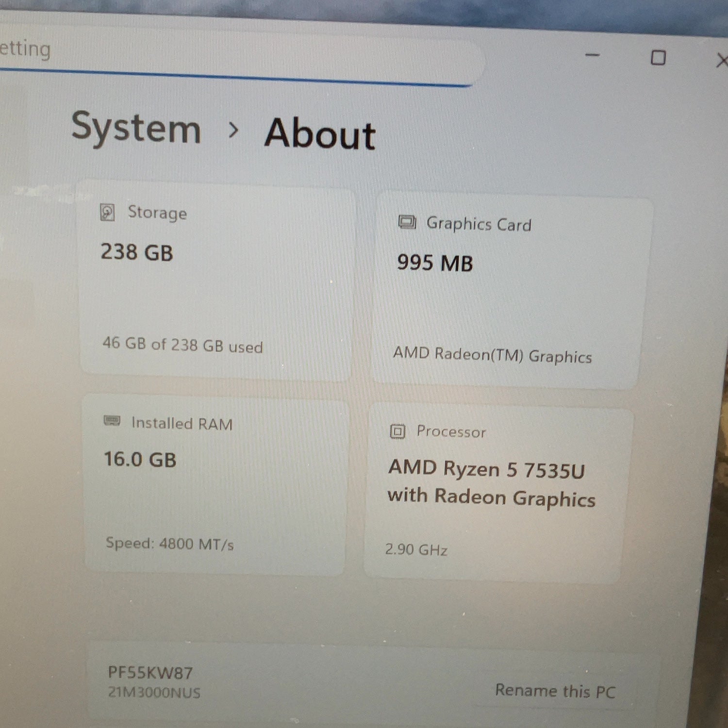Select the 238 GB storage value
The width and height of the screenshot is (728, 728).
click(137, 252)
